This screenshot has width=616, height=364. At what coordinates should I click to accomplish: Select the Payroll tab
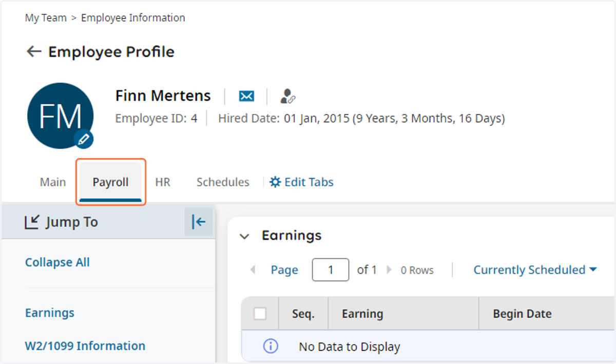tap(111, 182)
